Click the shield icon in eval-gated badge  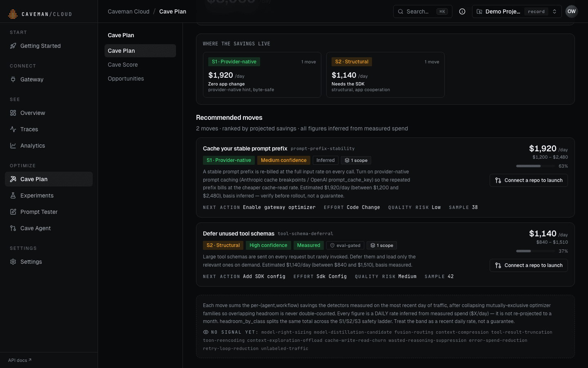pos(332,245)
